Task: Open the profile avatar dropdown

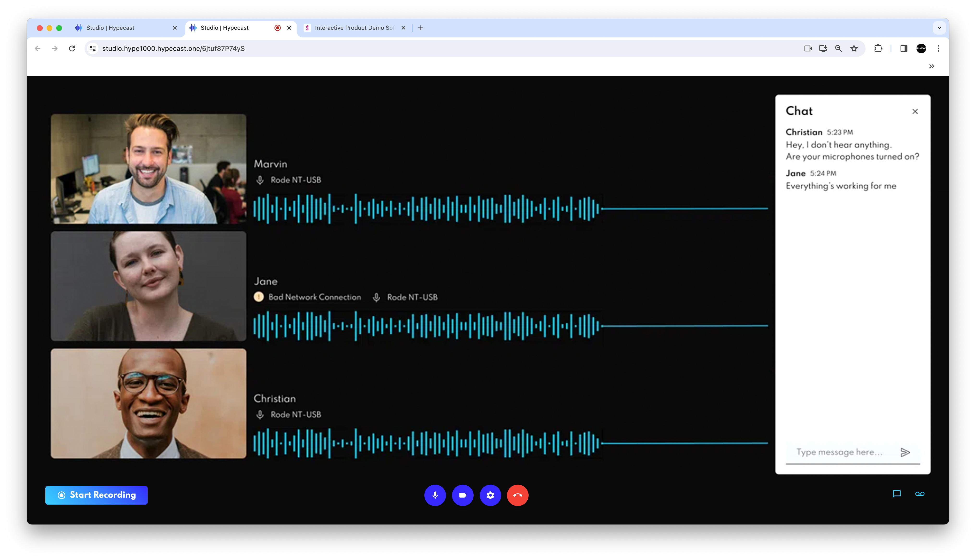Action: click(921, 48)
